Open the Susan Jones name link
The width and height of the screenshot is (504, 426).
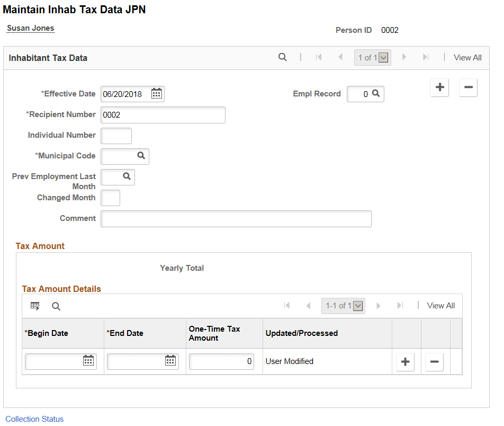coord(30,28)
